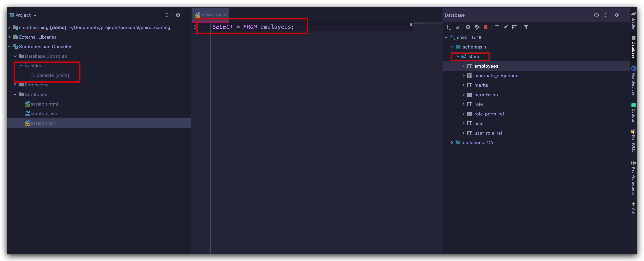Expand collations folder

(452, 142)
